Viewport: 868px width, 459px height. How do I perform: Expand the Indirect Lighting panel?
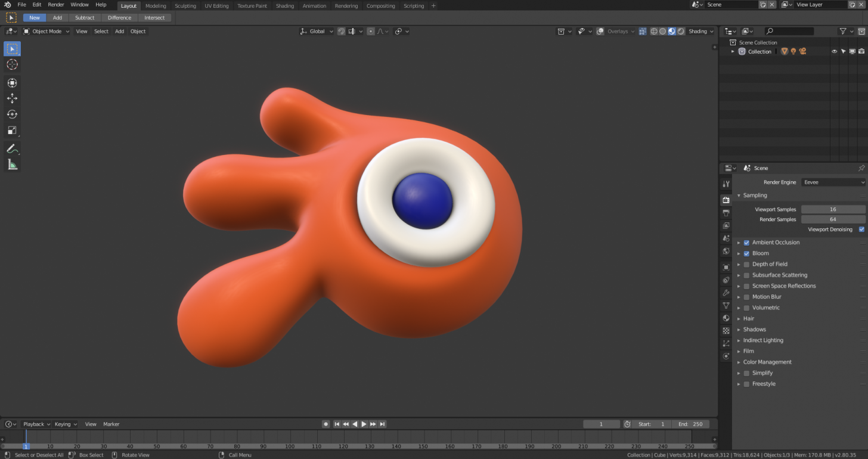point(739,340)
